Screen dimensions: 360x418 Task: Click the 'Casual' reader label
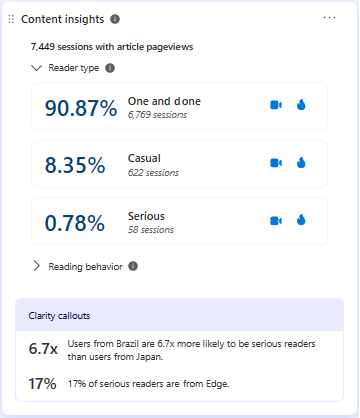[144, 158]
